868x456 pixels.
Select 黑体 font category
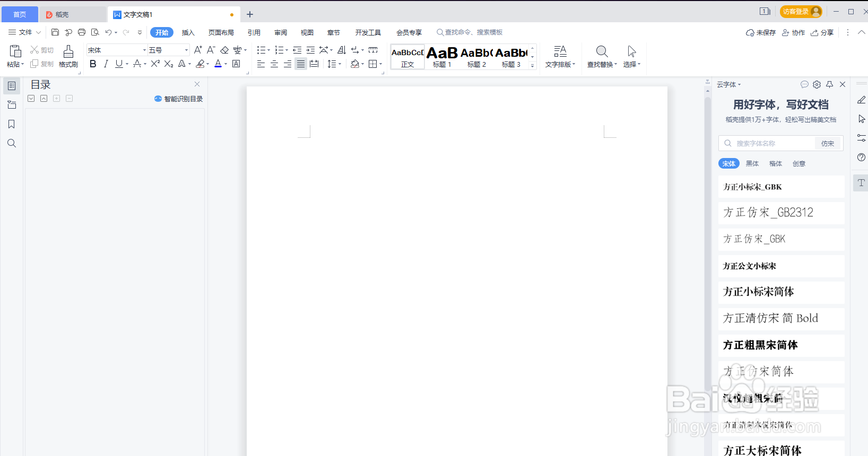752,163
